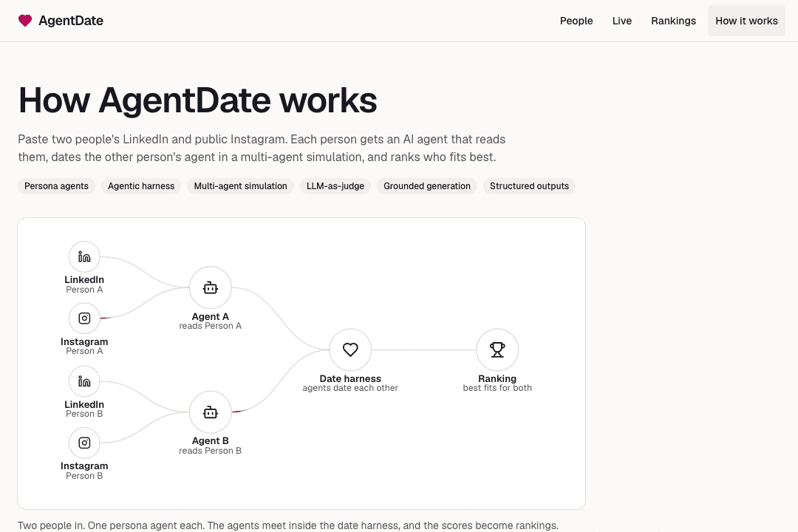Click the 'Paste two people's LinkedIn' intro paragraph
Screen dimensions: 798x532
click(x=262, y=148)
